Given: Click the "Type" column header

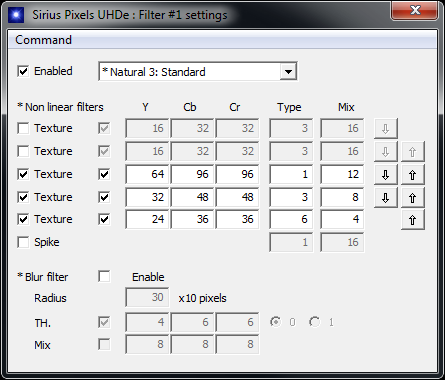Looking at the screenshot, I should coord(289,107).
